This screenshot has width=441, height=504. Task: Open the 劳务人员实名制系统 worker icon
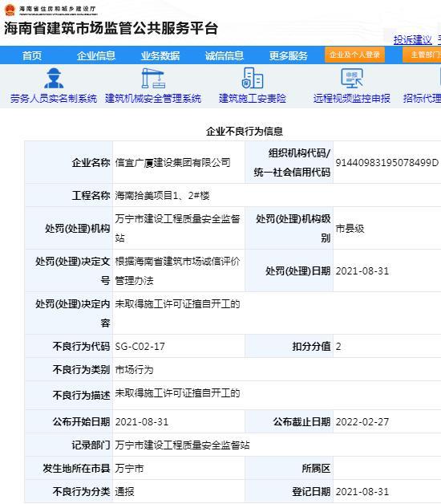pyautogui.click(x=54, y=78)
